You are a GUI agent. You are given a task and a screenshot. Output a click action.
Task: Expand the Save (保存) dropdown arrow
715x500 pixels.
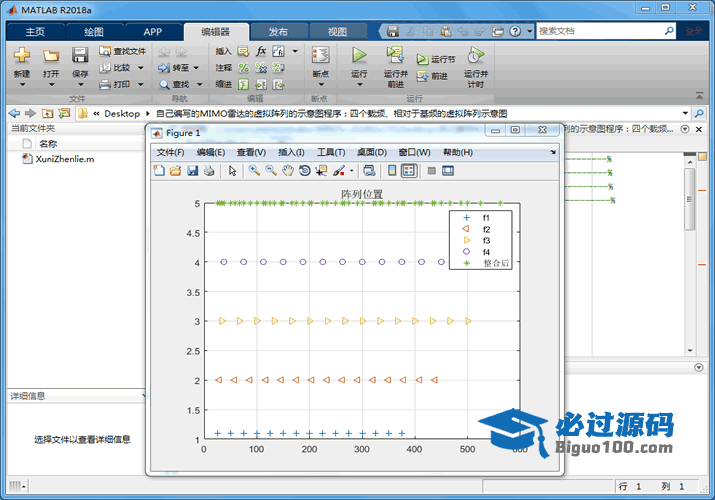[x=80, y=85]
